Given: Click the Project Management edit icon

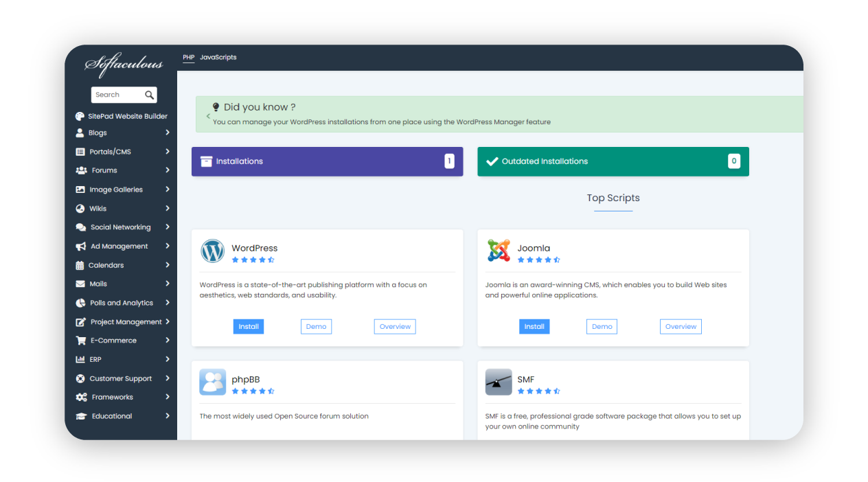Looking at the screenshot, I should point(80,321).
